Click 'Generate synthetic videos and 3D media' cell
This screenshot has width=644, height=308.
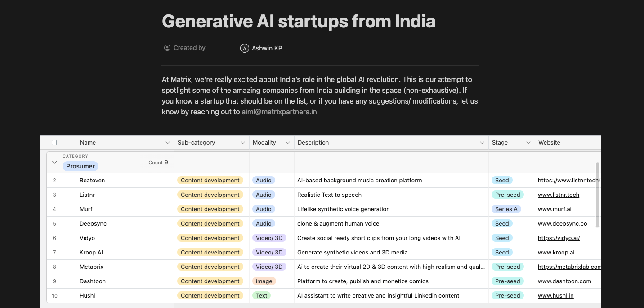[x=391, y=253]
